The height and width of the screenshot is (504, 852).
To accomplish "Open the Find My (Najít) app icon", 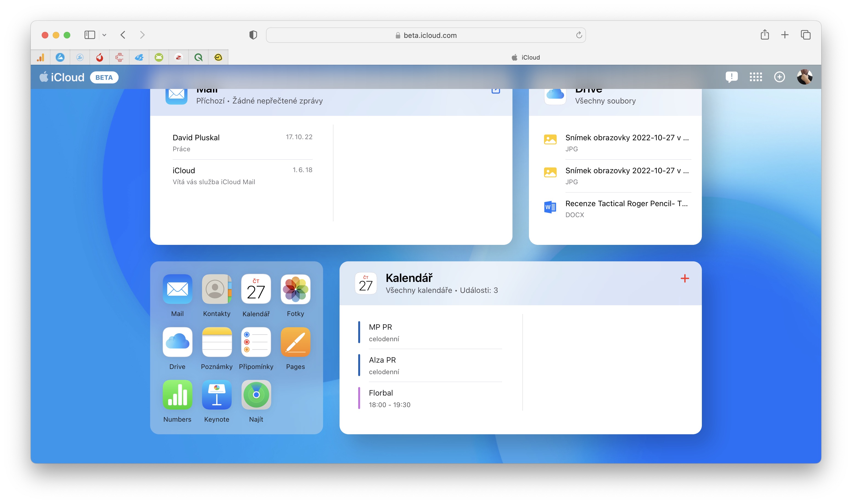I will (256, 395).
